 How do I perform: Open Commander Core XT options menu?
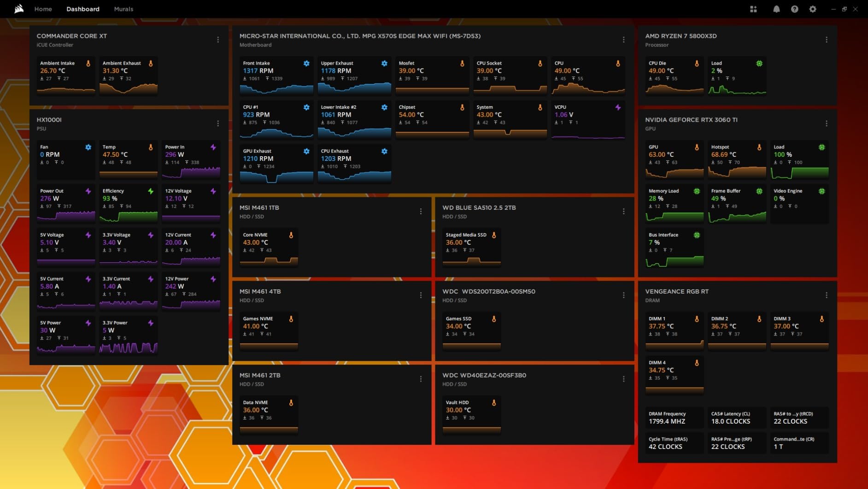[x=218, y=40]
